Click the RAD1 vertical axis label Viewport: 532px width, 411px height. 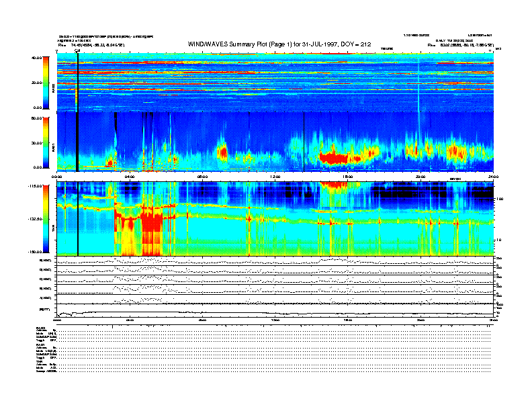pos(53,148)
